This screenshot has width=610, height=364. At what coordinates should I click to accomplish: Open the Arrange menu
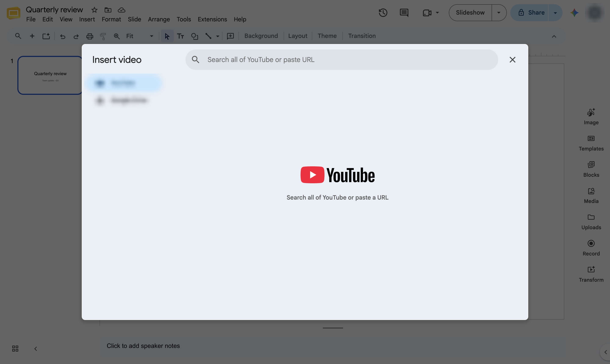(159, 19)
